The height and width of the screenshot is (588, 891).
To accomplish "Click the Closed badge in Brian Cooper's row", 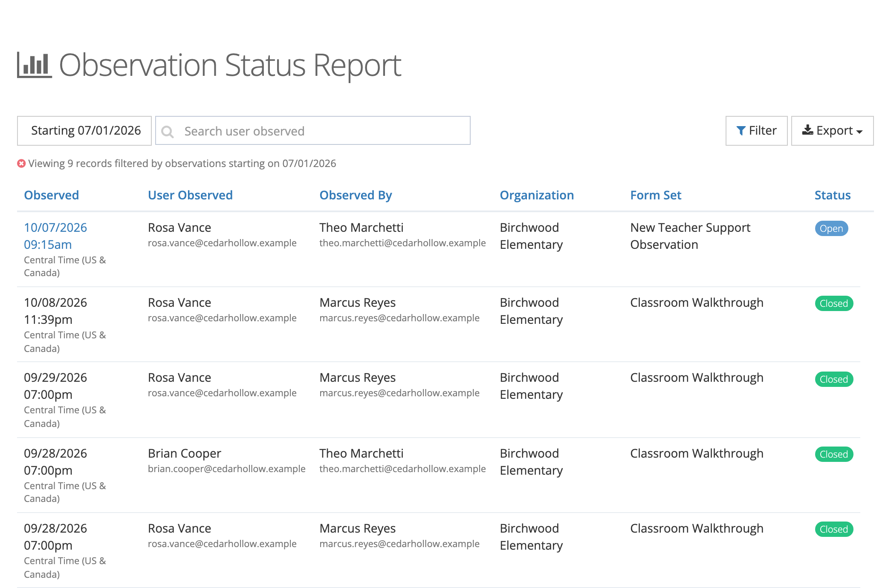I will coord(834,454).
